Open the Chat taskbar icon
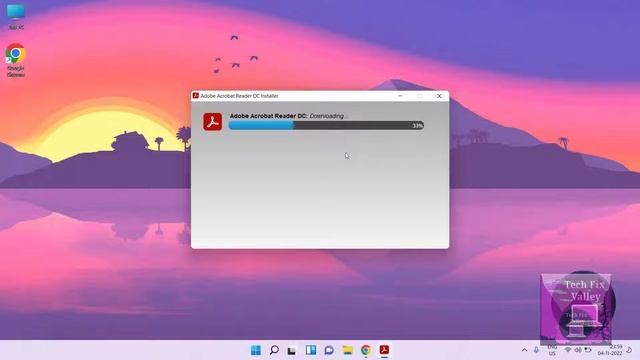This screenshot has width=640, height=360. 329,350
